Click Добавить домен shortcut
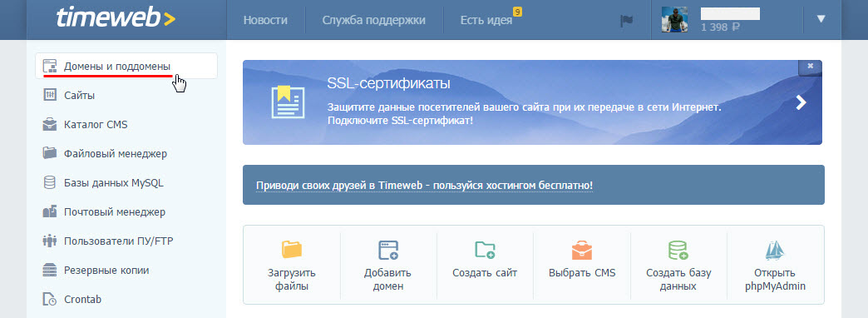868x318 pixels. [x=387, y=266]
